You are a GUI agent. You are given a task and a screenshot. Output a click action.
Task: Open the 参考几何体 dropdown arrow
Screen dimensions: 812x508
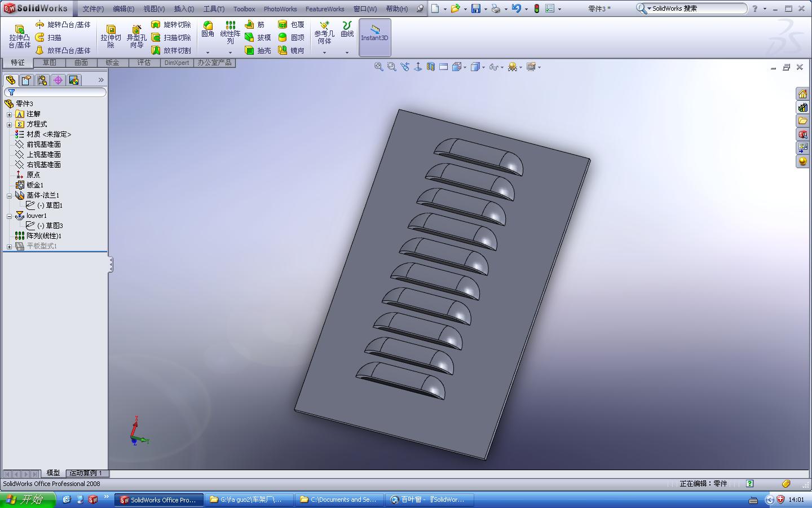(x=324, y=52)
